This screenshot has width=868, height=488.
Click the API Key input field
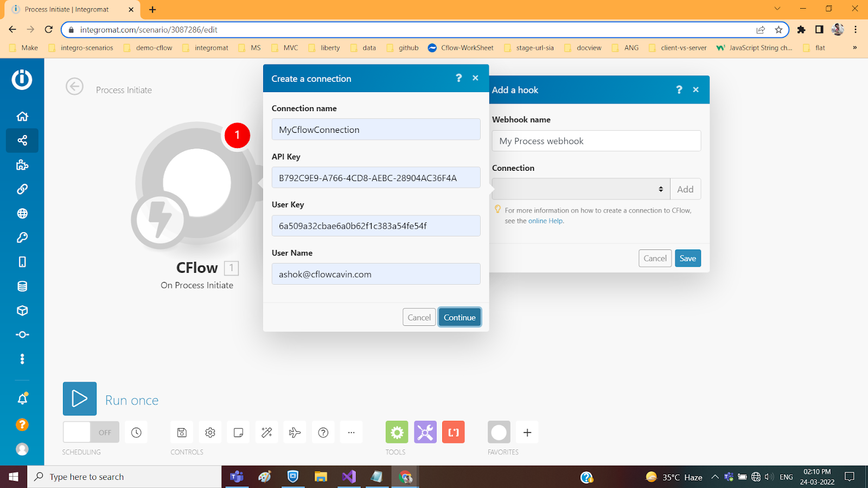point(376,178)
